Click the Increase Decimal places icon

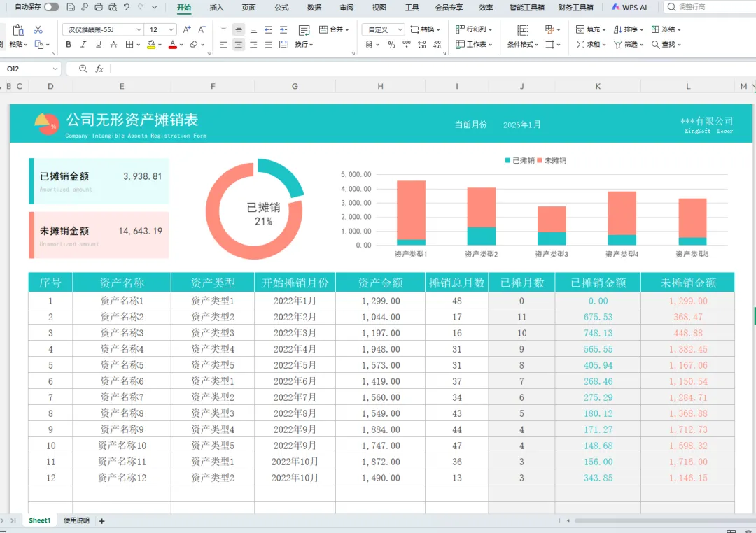coord(422,44)
